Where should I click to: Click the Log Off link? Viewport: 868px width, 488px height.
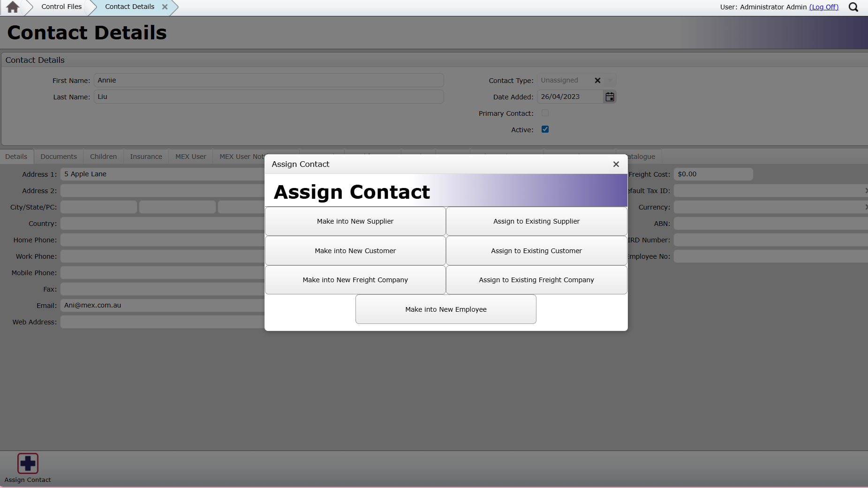click(823, 7)
